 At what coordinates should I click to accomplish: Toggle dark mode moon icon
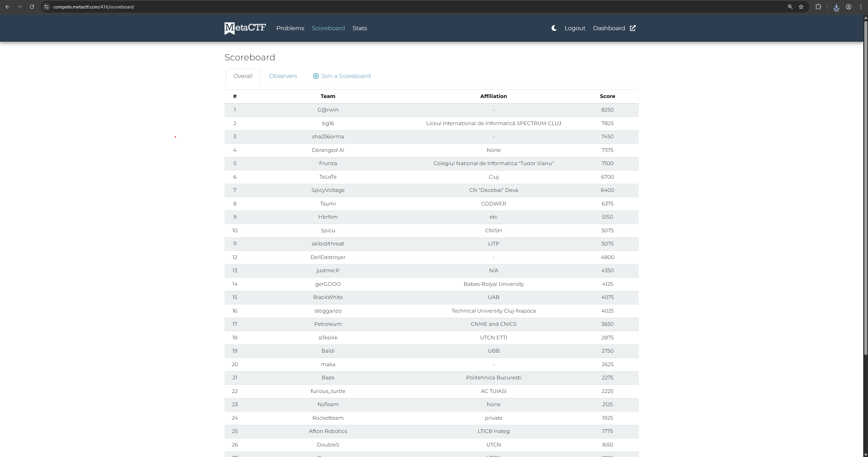coord(554,28)
